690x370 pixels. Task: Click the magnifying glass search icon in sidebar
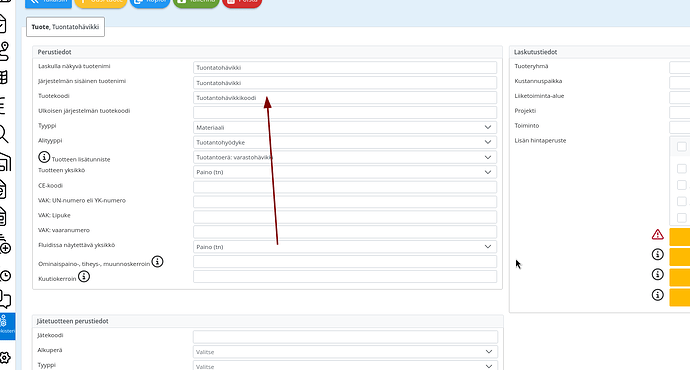pos(4,134)
